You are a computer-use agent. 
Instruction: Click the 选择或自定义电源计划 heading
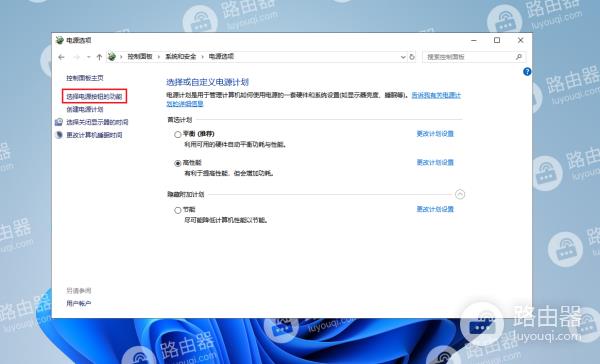pyautogui.click(x=207, y=82)
